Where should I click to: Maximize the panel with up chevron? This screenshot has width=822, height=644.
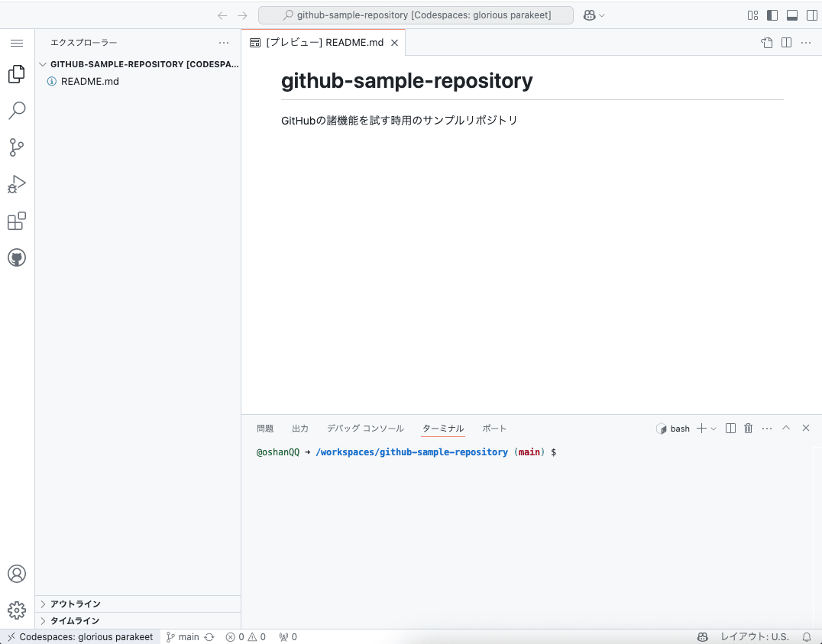[x=786, y=428]
